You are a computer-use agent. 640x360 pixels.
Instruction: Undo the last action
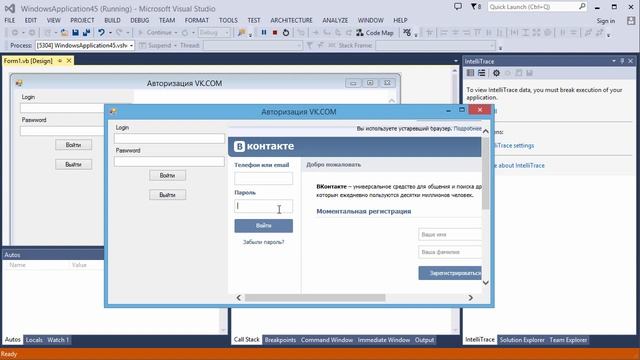click(x=101, y=33)
